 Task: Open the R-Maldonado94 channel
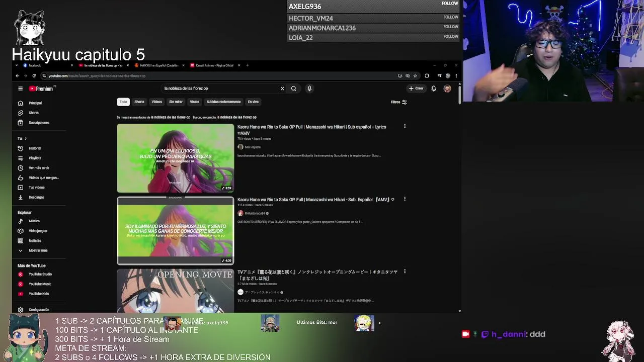coord(255,214)
